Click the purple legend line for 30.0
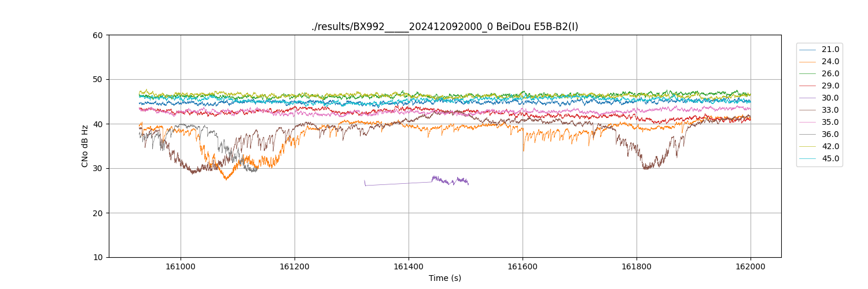This screenshot has width=868, height=289. pos(808,98)
